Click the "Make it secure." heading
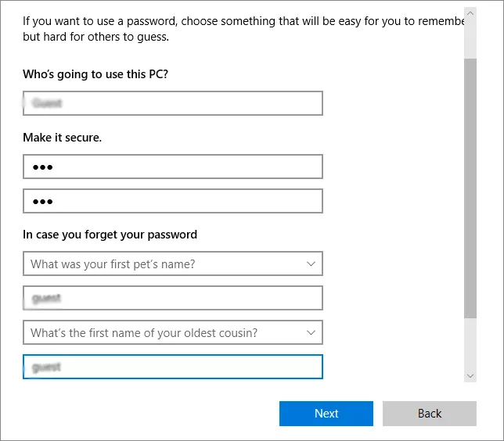The height and width of the screenshot is (441, 504). pyautogui.click(x=63, y=138)
